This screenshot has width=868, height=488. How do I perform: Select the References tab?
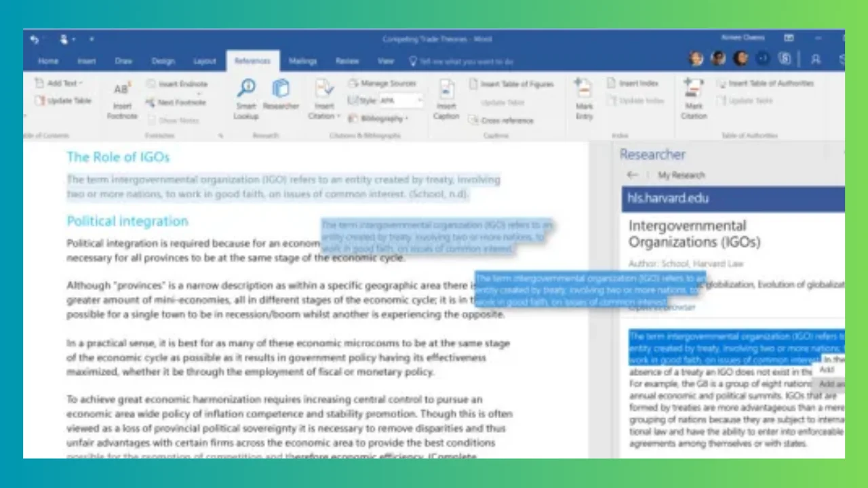point(252,61)
